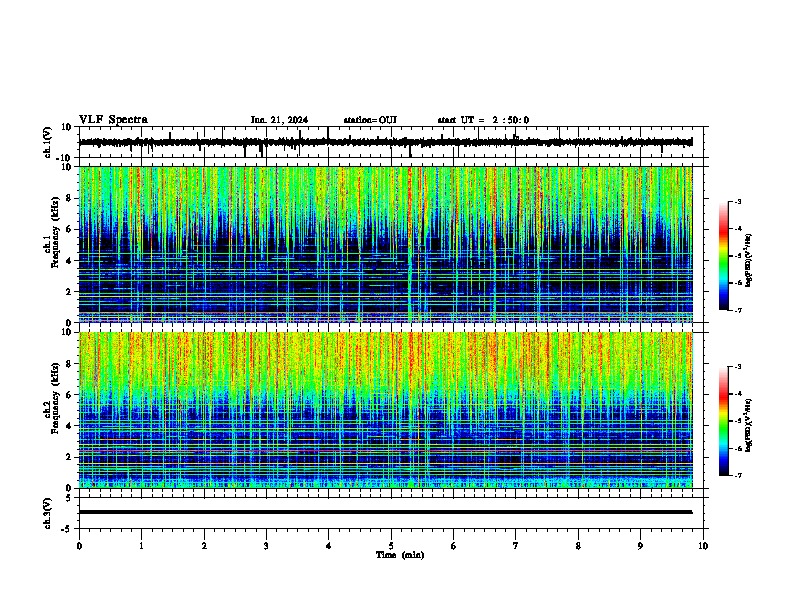This screenshot has height=612, width=792.
Task: Click time axis tick label 3
Action: pyautogui.click(x=266, y=546)
